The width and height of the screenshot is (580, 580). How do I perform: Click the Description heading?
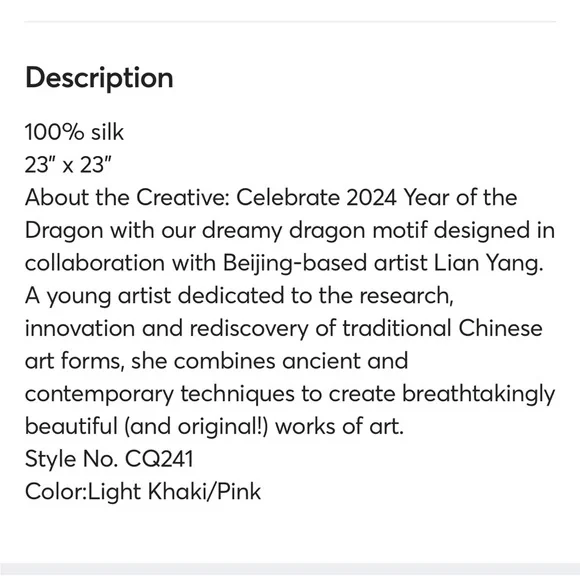click(99, 78)
